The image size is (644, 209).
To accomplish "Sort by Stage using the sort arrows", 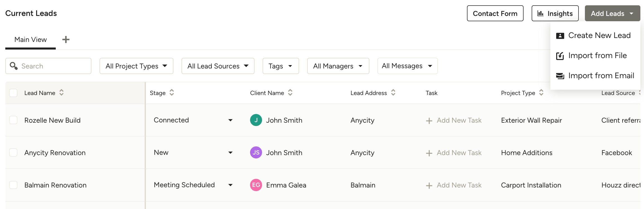I will pos(172,92).
